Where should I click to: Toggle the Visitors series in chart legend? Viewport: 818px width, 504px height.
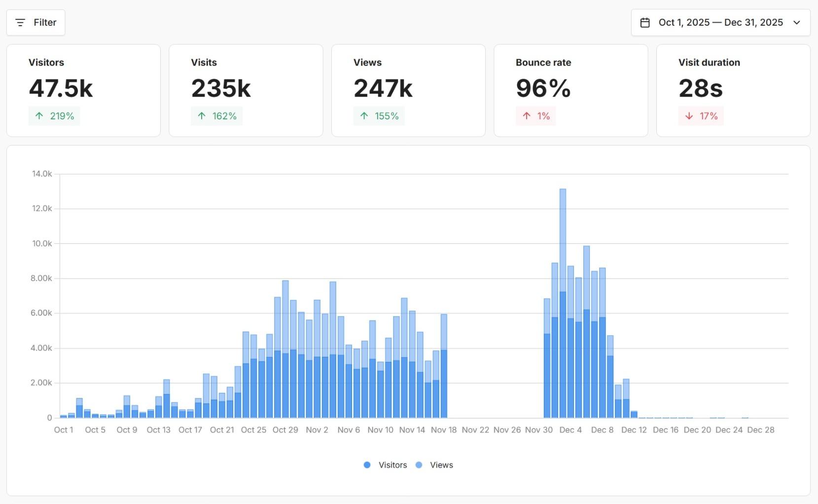(x=392, y=465)
